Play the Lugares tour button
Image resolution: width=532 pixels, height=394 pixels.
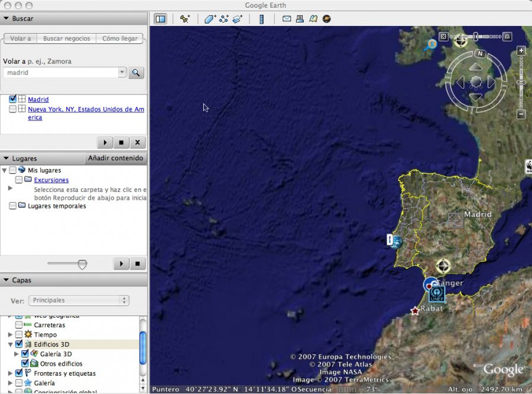coord(121,263)
